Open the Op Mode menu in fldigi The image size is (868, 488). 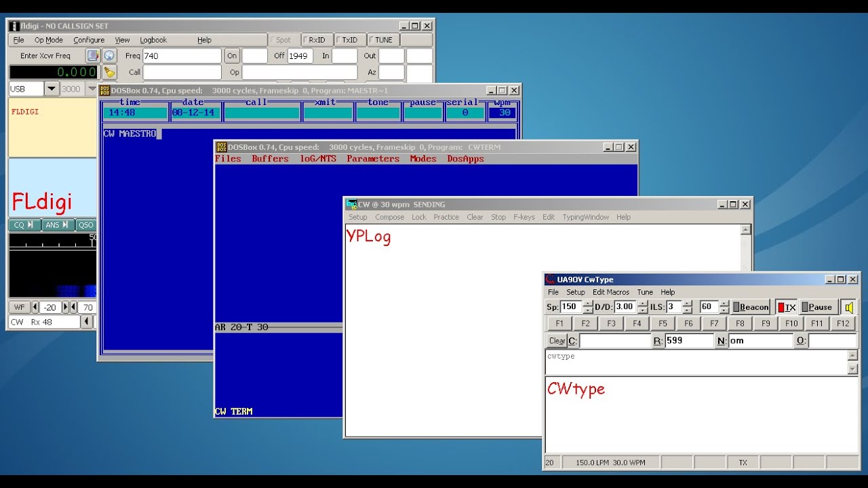(x=49, y=40)
